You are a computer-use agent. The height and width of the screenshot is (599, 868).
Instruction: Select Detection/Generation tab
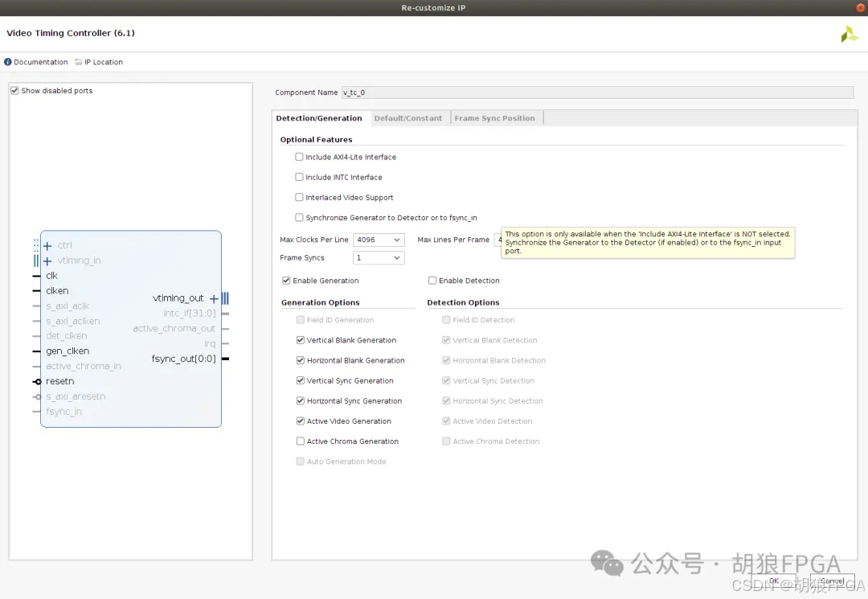[x=319, y=118]
